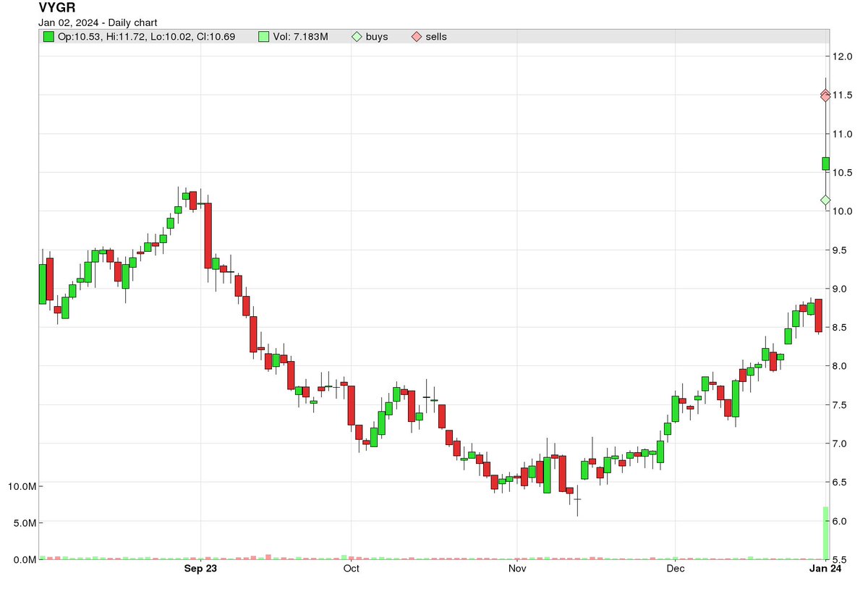Click the 'Dec' date axis label
Screen dimensions: 868x594
(x=674, y=569)
